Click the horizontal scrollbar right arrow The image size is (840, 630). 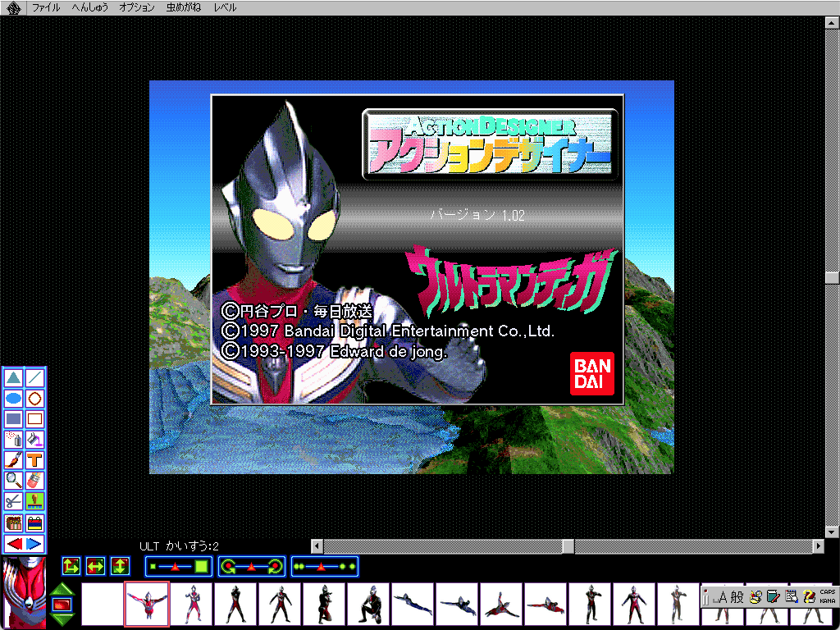point(818,546)
